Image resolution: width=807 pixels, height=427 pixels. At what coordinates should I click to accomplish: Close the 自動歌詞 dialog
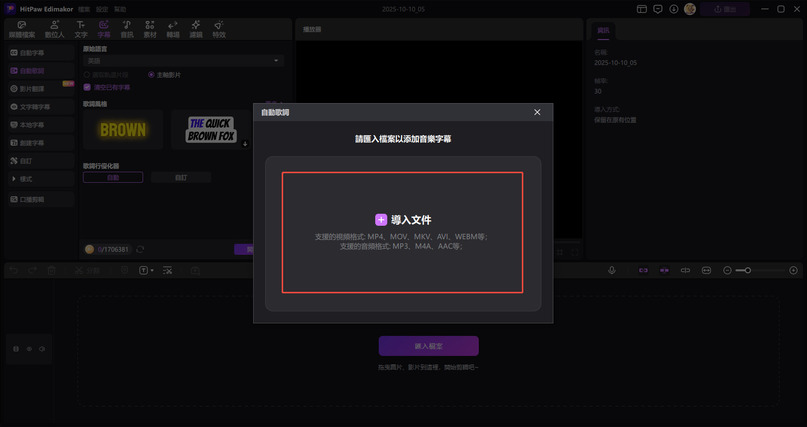click(537, 112)
